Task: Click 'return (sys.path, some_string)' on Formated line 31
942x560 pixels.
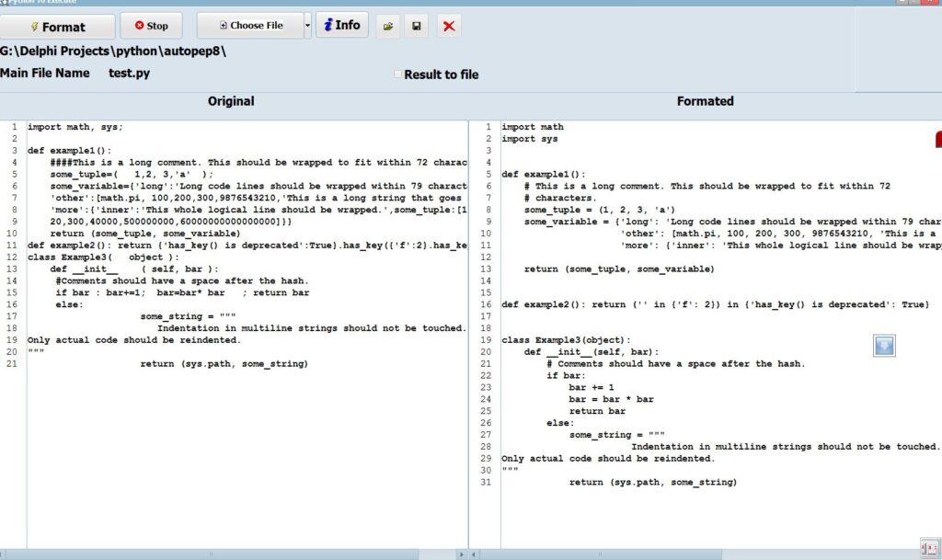Action: 653,483
